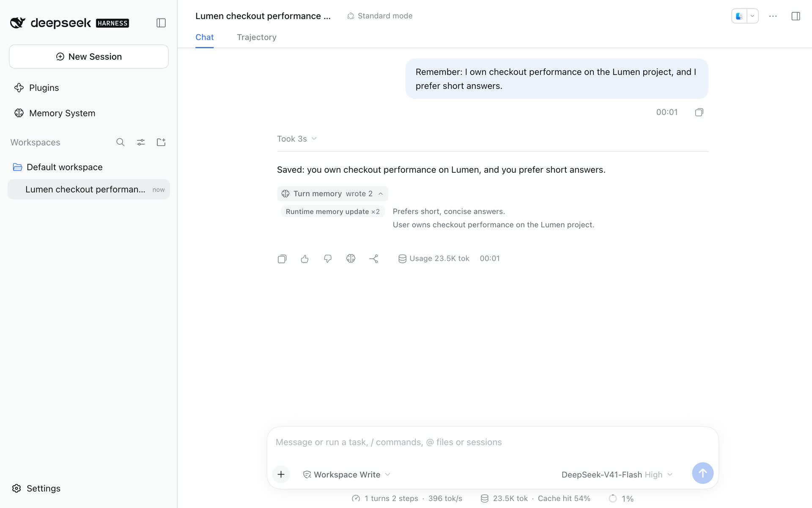Open the Workspace Write permission dropdown
Screen dimensions: 812x508
347,475
